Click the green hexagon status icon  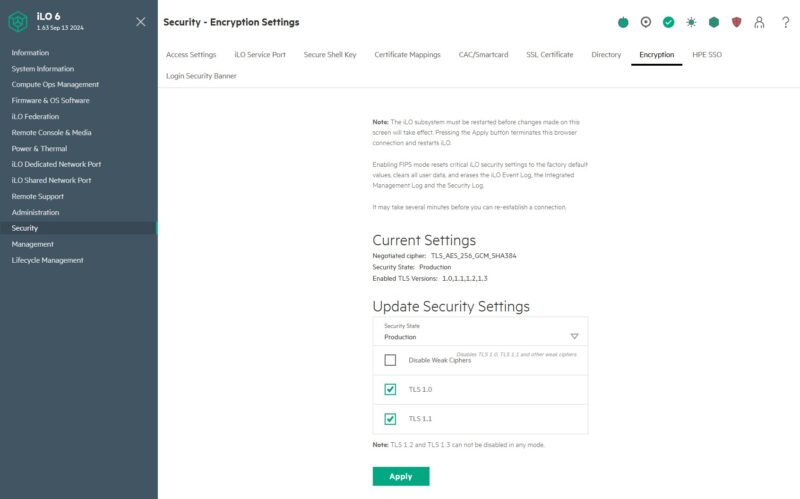click(714, 22)
